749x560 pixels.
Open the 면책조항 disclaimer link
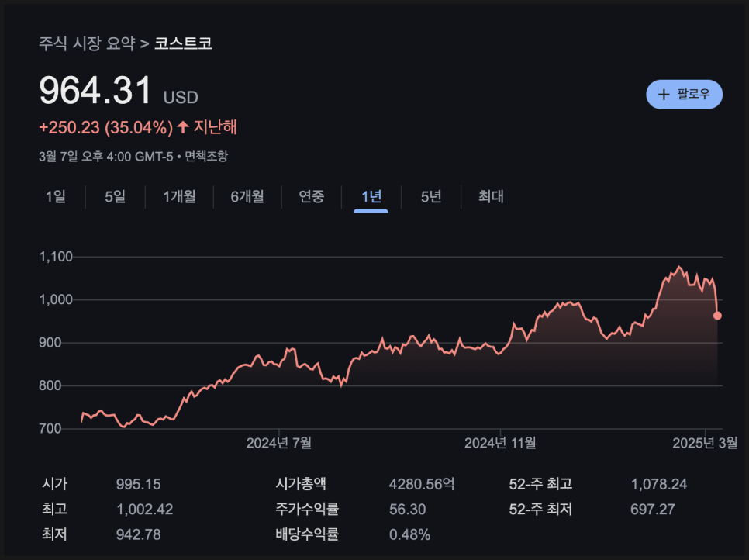coord(206,156)
